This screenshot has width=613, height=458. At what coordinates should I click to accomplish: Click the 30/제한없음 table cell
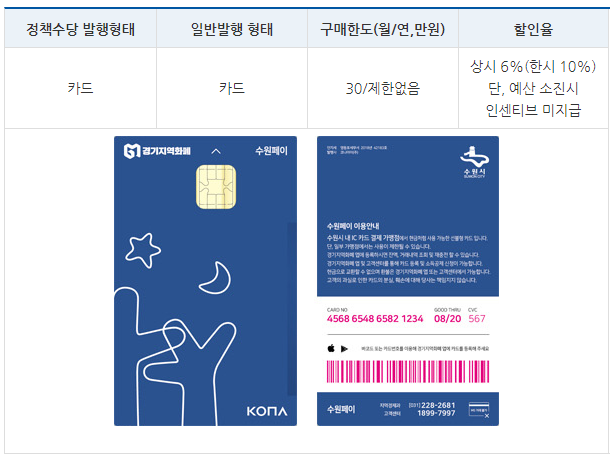pyautogui.click(x=383, y=88)
